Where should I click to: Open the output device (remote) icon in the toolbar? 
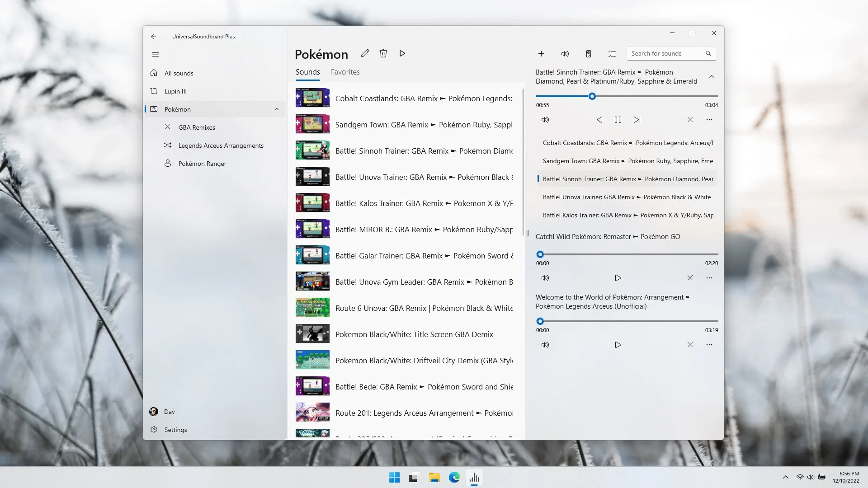(x=589, y=53)
